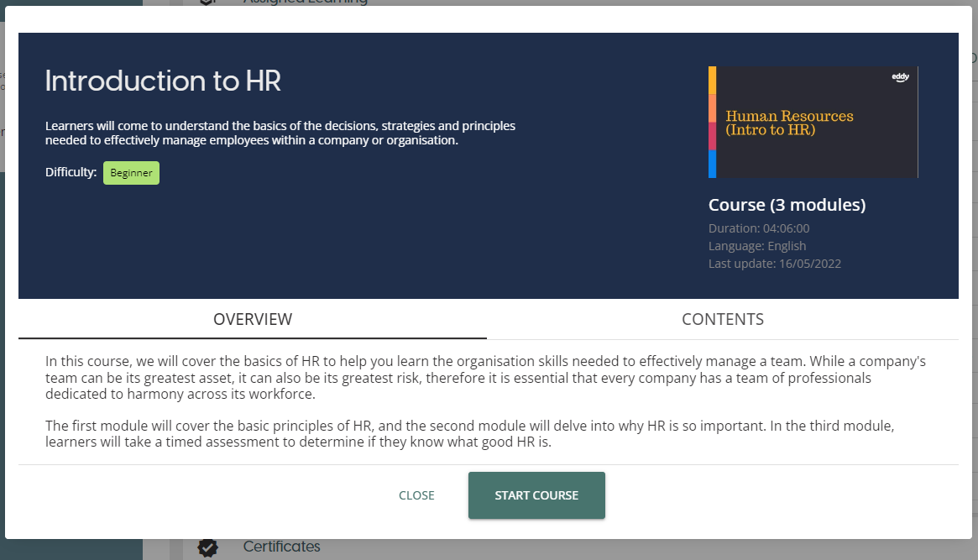This screenshot has height=560, width=978.
Task: Click the Course (3 modules) heading
Action: coord(787,205)
